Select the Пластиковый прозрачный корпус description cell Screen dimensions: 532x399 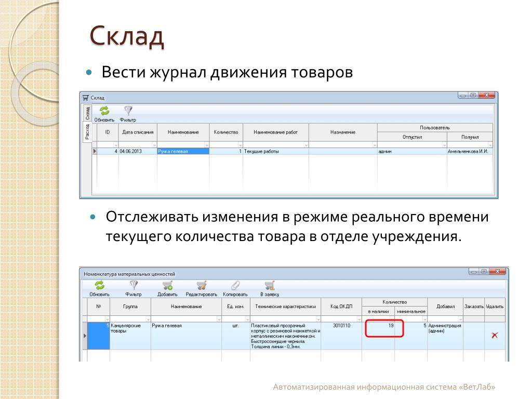(x=285, y=336)
